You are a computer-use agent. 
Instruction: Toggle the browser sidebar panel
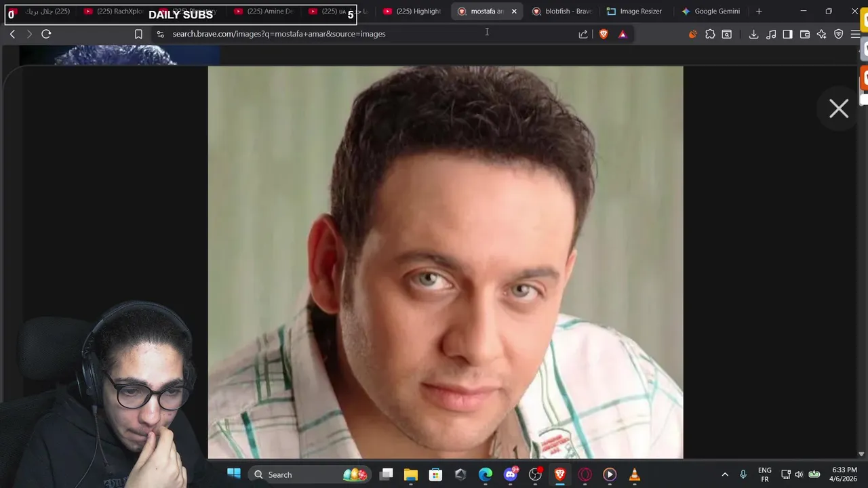[x=787, y=34]
